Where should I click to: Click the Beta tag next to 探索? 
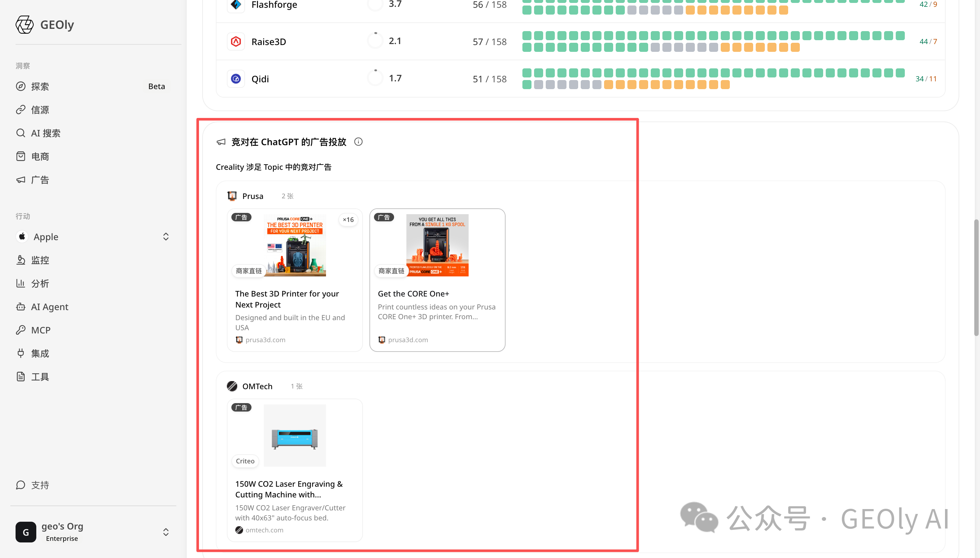[157, 86]
